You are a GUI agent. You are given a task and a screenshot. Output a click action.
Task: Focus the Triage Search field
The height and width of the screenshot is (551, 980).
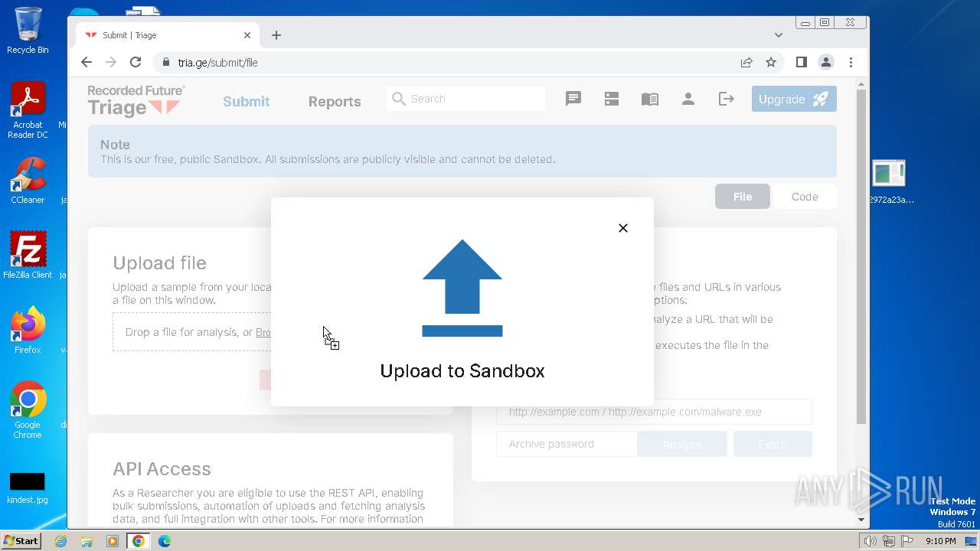pyautogui.click(x=465, y=99)
